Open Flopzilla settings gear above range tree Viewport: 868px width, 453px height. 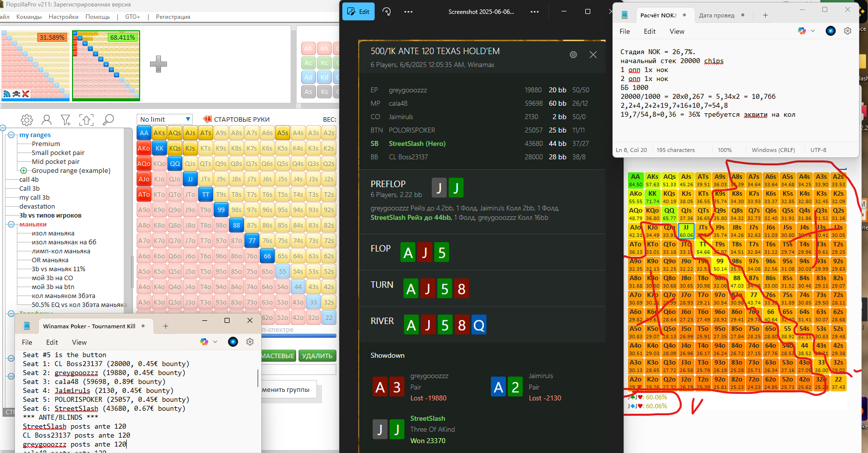[27, 120]
